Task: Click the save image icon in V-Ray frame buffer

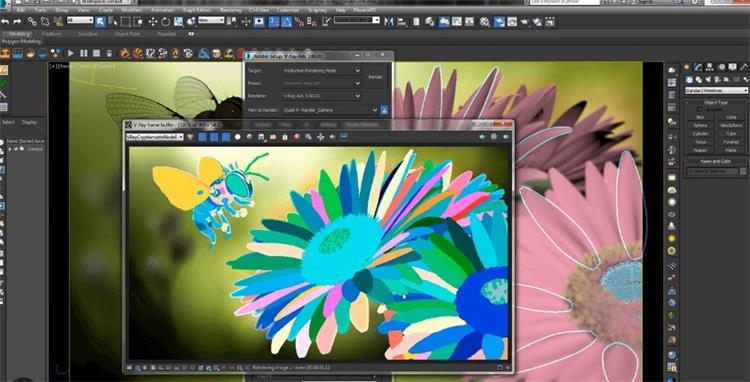Action: 261,137
